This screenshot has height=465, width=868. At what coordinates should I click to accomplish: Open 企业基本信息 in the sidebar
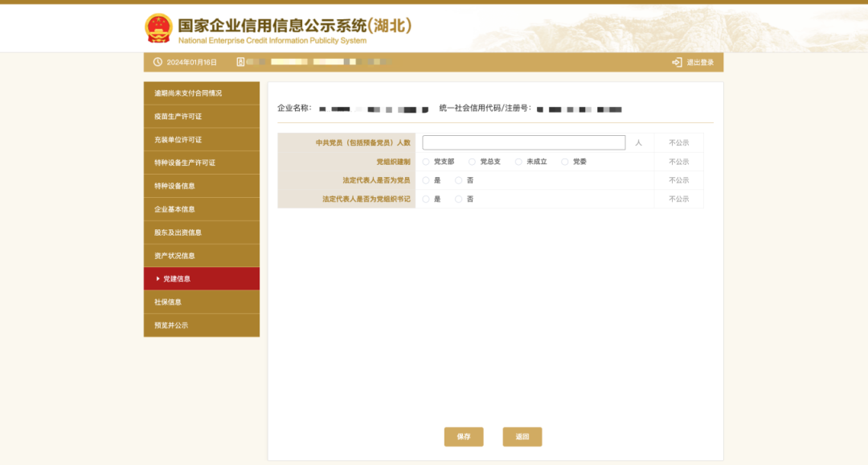point(201,209)
